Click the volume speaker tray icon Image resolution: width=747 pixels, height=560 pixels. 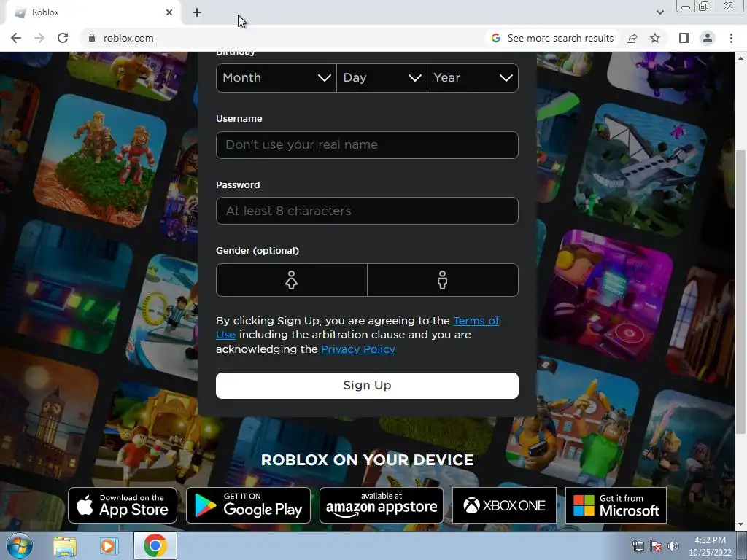pos(673,546)
